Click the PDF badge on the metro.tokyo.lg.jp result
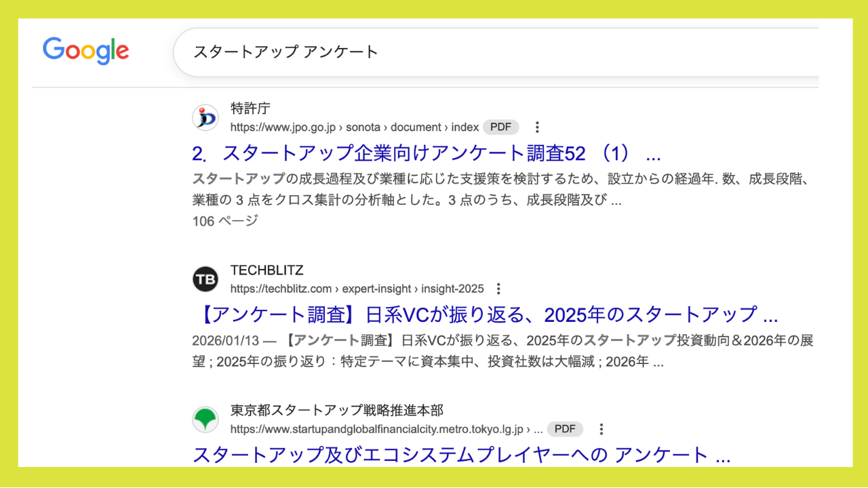Image resolution: width=868 pixels, height=488 pixels. 565,429
